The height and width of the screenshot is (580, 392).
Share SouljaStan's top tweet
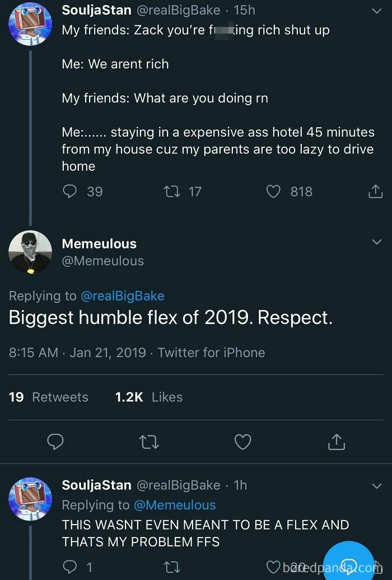tap(376, 191)
